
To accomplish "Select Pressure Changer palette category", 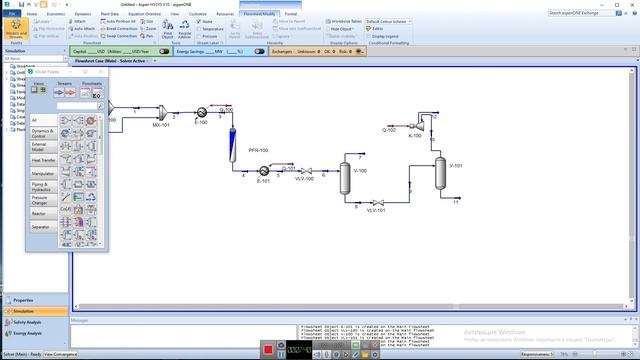I will point(43,200).
